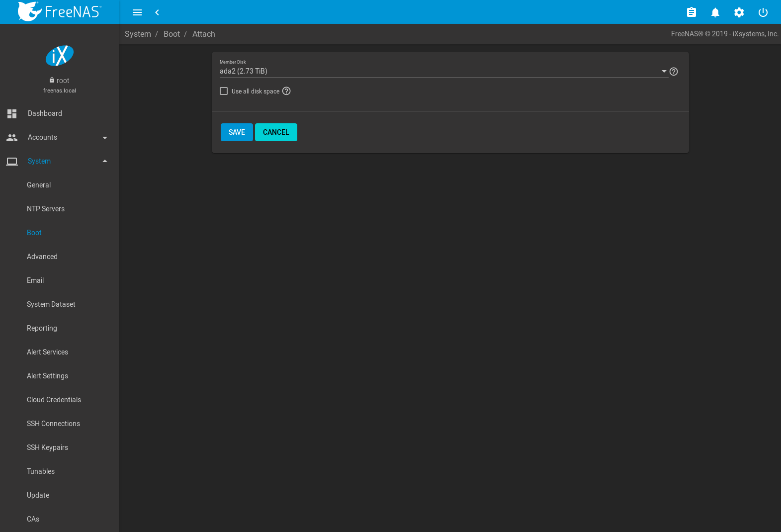Open Dashboard from the sidebar
This screenshot has height=532, width=781.
(x=45, y=113)
